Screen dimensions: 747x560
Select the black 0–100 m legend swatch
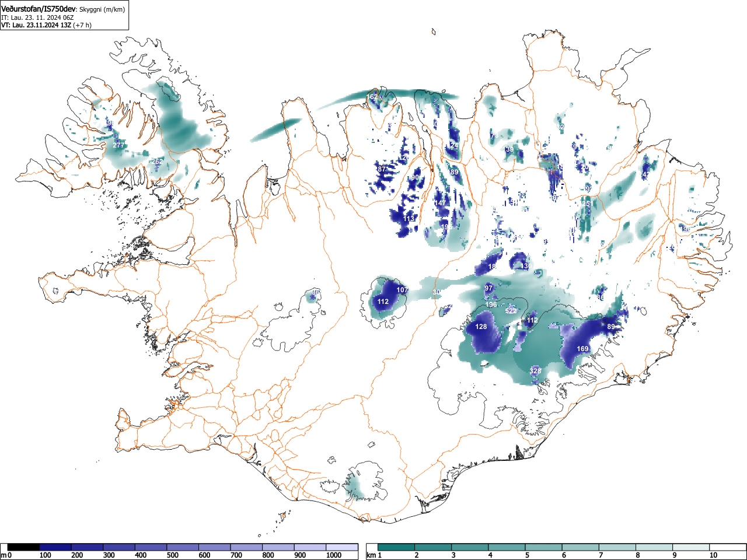24,547
